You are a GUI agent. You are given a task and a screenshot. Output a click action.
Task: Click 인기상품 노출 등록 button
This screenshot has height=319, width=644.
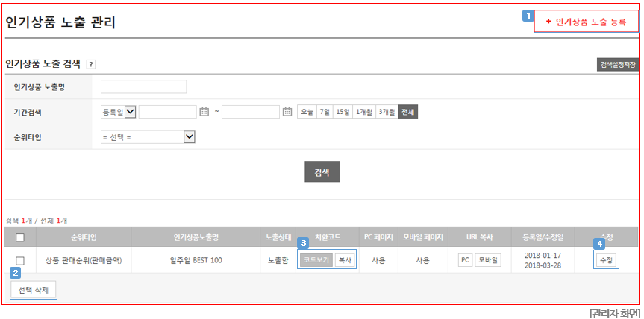click(x=586, y=22)
